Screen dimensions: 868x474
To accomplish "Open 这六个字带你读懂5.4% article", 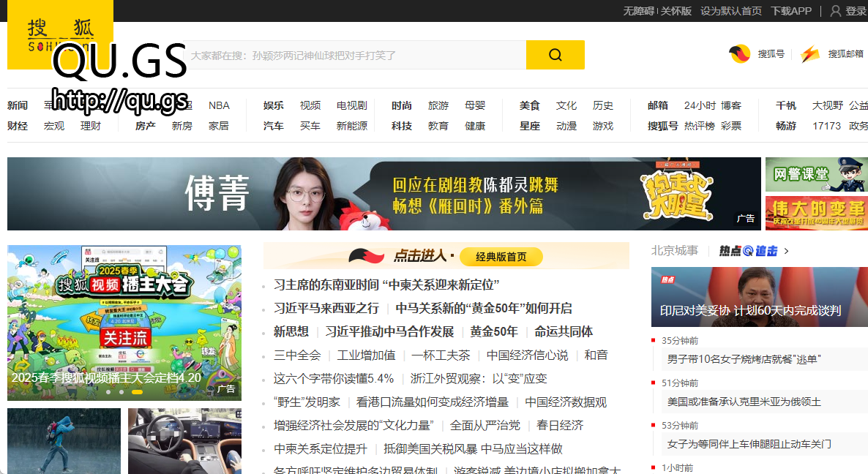I will pos(333,378).
